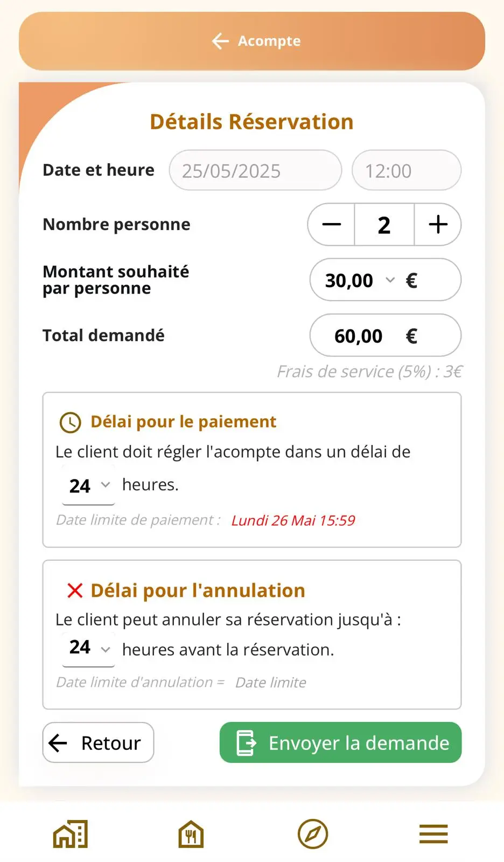Click the Acompte header title
504x862 pixels.
tap(269, 41)
